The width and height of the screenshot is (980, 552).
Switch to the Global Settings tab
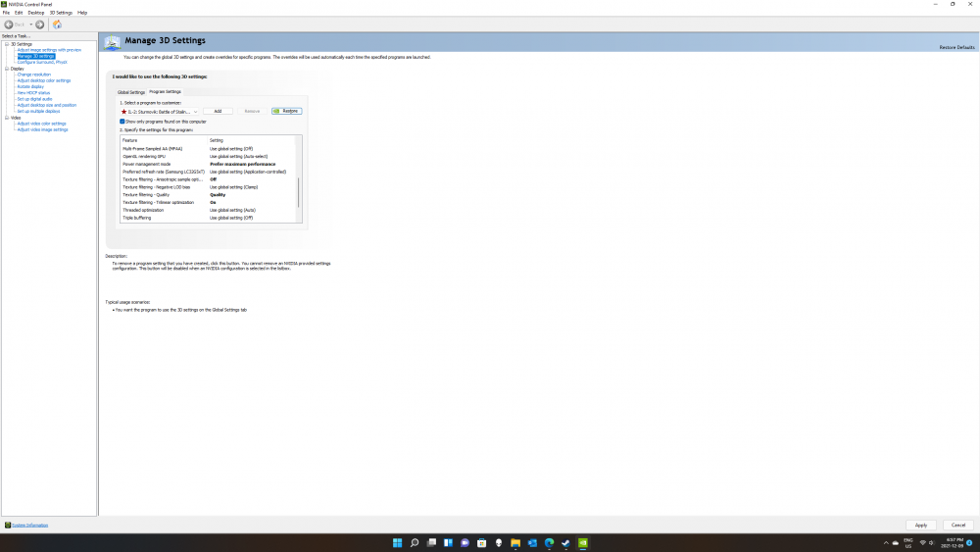pyautogui.click(x=131, y=92)
